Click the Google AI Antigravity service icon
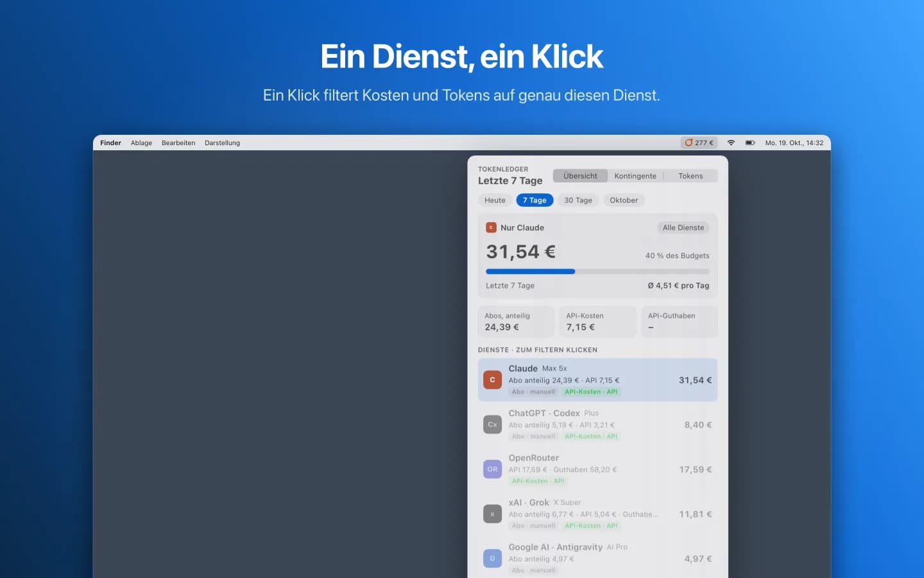This screenshot has width=924, height=578. point(492,558)
